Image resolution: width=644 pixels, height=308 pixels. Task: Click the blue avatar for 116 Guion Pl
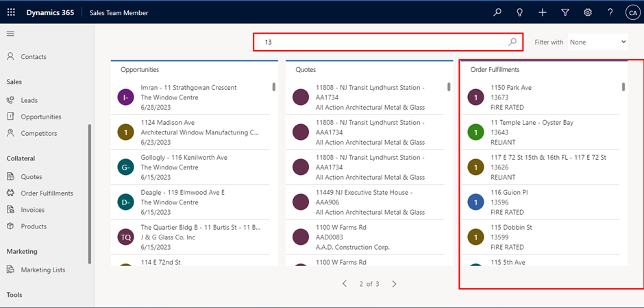pyautogui.click(x=476, y=202)
